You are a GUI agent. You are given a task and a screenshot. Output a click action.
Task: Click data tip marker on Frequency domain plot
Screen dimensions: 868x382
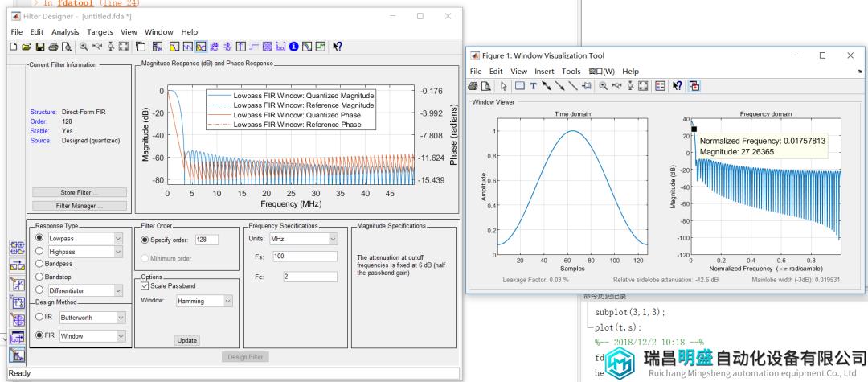(694, 129)
